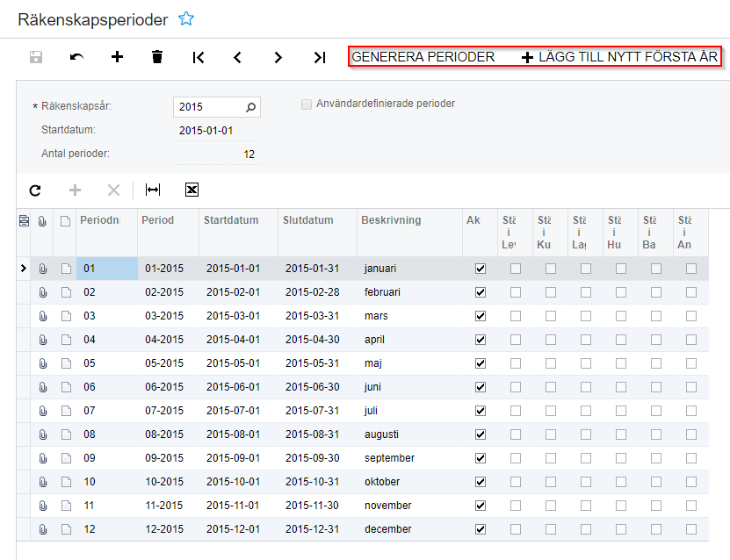Jump to last record with toolbar arrow

tap(320, 57)
